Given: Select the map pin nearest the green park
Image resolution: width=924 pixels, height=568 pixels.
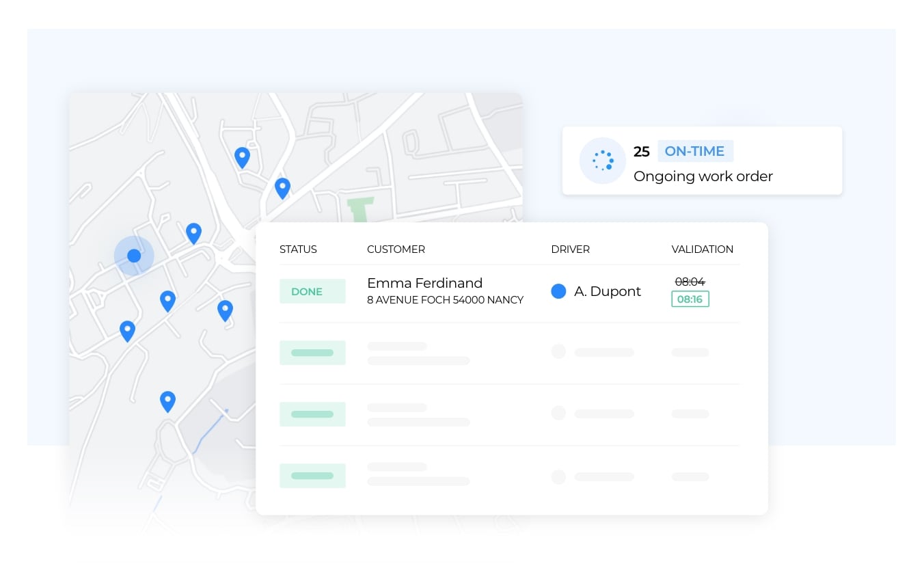Looking at the screenshot, I should (282, 188).
